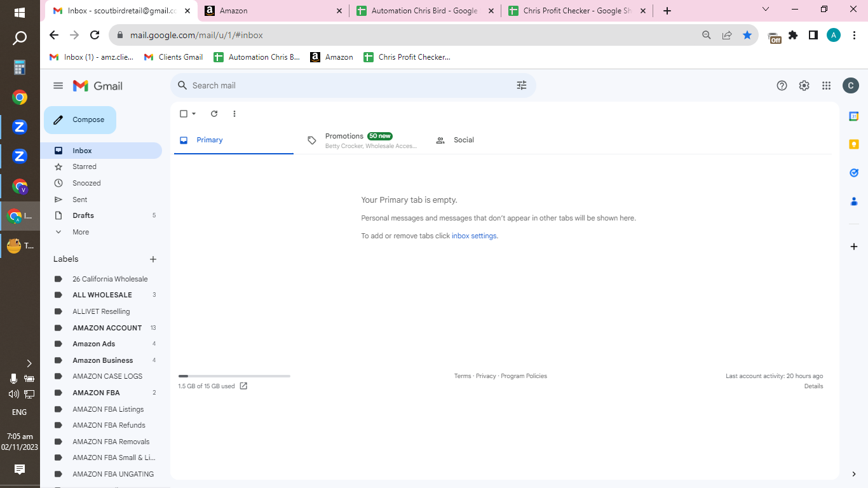This screenshot has height=488, width=868.
Task: Create new label plus icon
Action: 153,259
